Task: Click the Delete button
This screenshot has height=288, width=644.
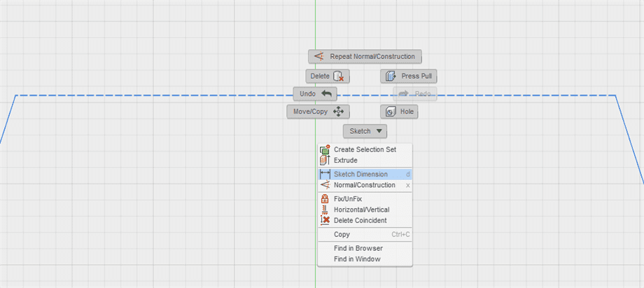Action: (x=328, y=76)
